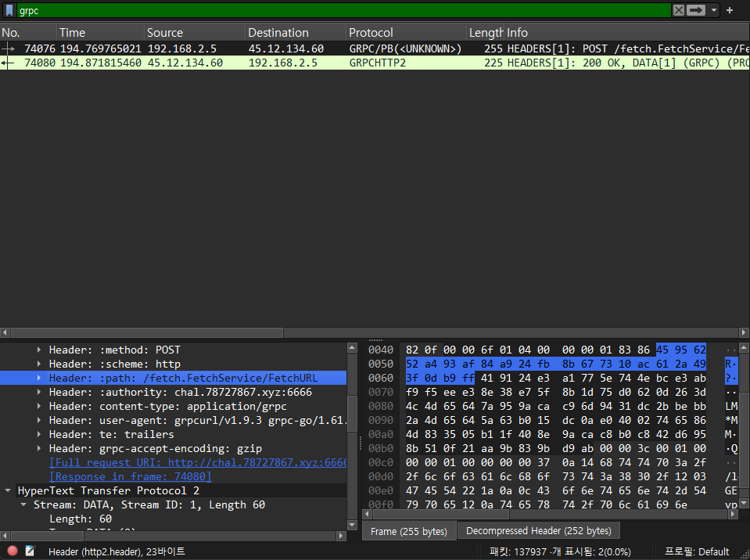The height and width of the screenshot is (560, 750).
Task: Follow the Full request URI link
Action: pyautogui.click(x=198, y=462)
